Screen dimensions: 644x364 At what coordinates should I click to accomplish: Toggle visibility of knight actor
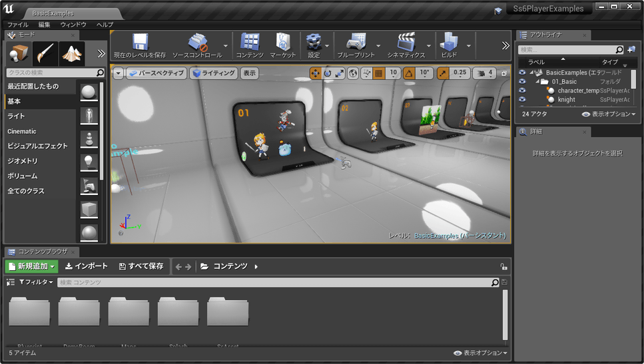522,99
